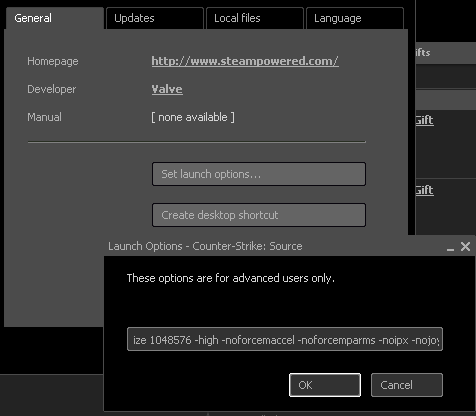Viewport: 476px width, 416px height.
Task: Close the Launch Options dialog
Action: point(465,247)
